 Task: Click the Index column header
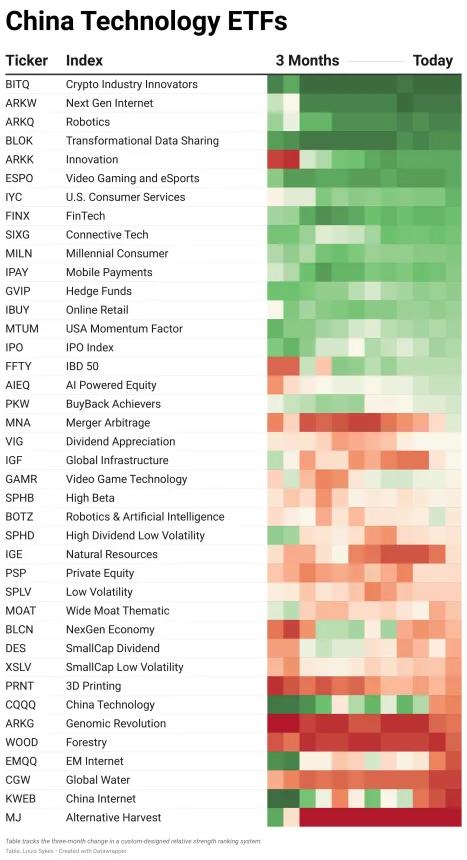tap(84, 60)
